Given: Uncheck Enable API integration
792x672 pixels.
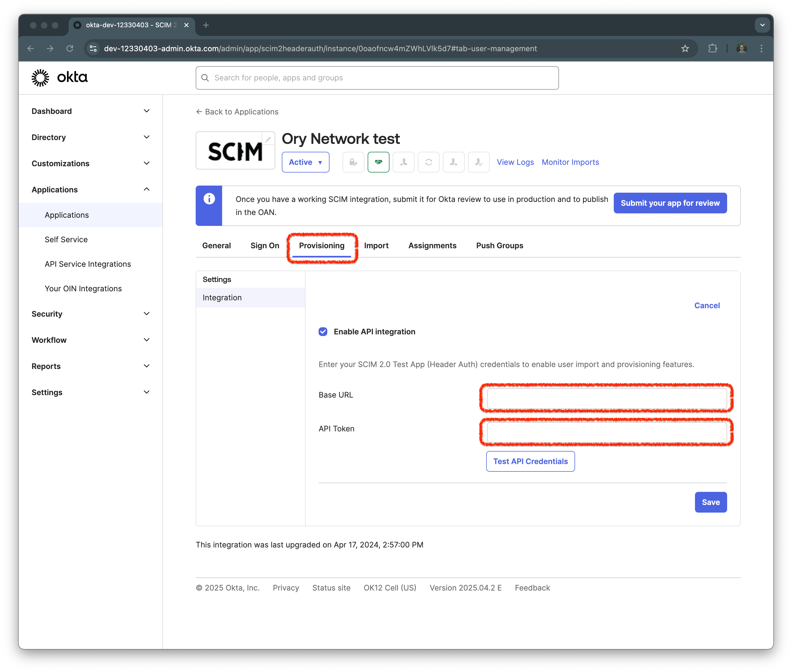Looking at the screenshot, I should (x=323, y=331).
